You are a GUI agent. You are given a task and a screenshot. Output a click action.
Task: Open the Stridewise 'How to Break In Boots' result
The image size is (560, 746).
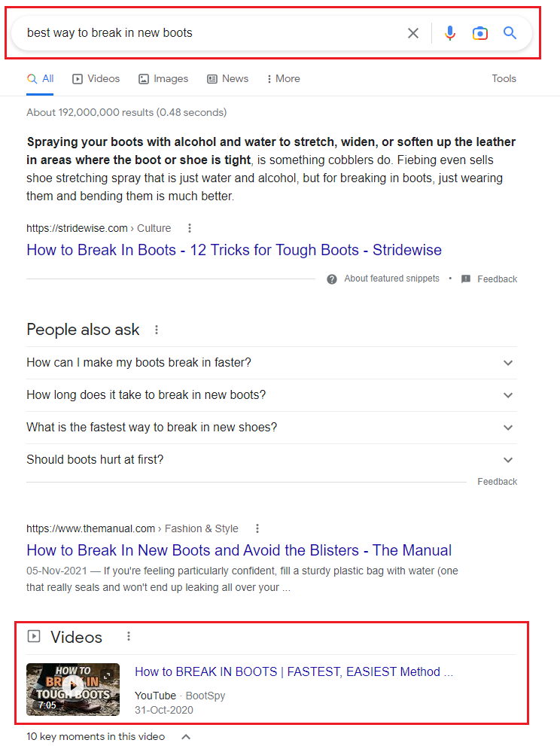tap(234, 250)
